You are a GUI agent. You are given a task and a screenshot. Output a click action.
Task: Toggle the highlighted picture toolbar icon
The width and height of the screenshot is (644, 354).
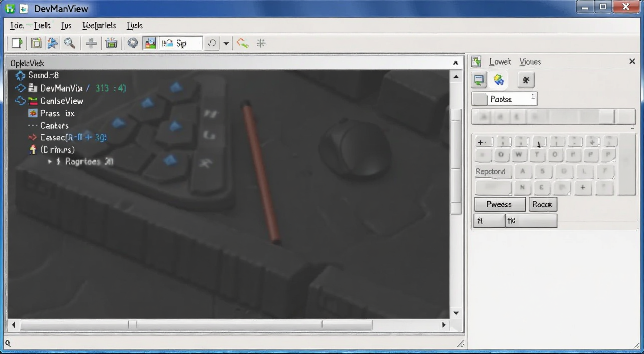pyautogui.click(x=150, y=43)
